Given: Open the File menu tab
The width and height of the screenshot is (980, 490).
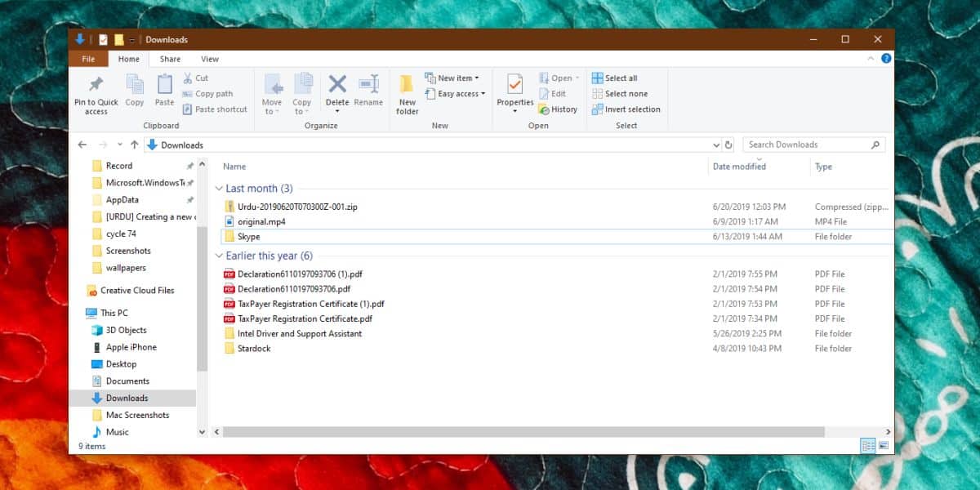Looking at the screenshot, I should point(88,59).
